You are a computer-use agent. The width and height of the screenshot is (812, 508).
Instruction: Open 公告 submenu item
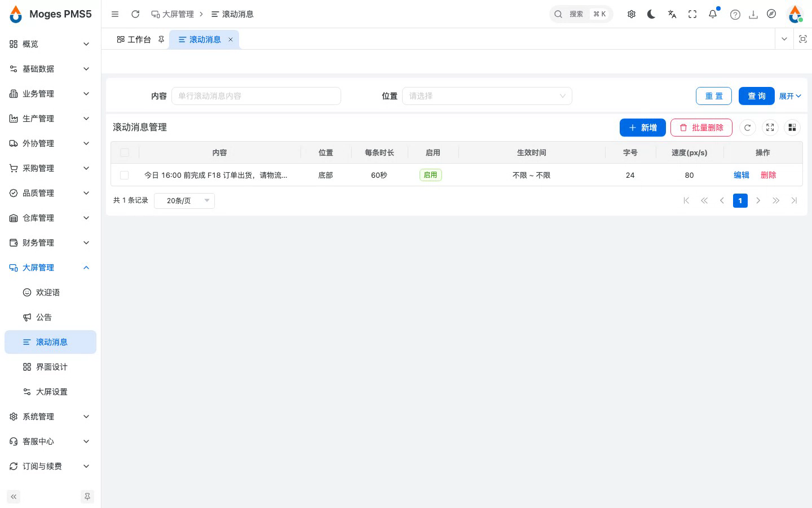point(50,317)
